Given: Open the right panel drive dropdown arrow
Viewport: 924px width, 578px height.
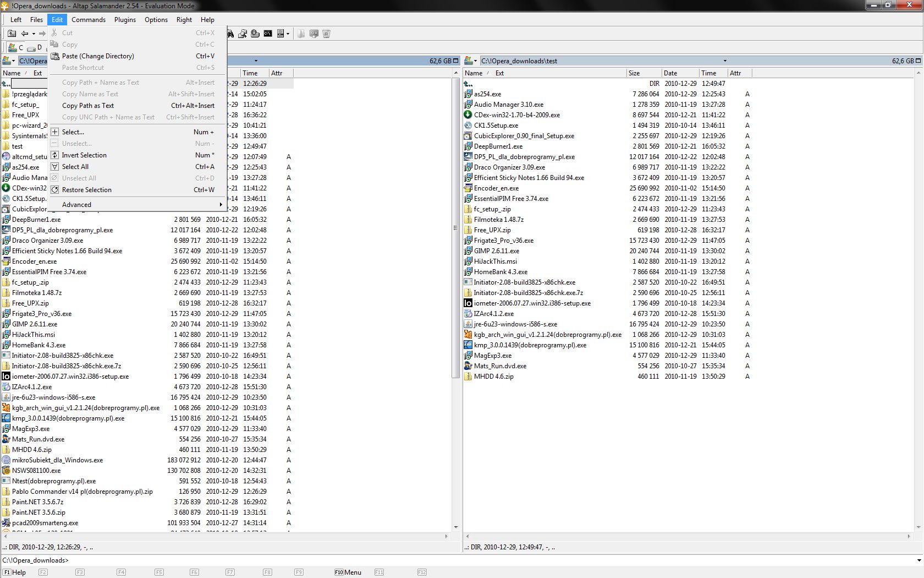Looking at the screenshot, I should tap(476, 61).
